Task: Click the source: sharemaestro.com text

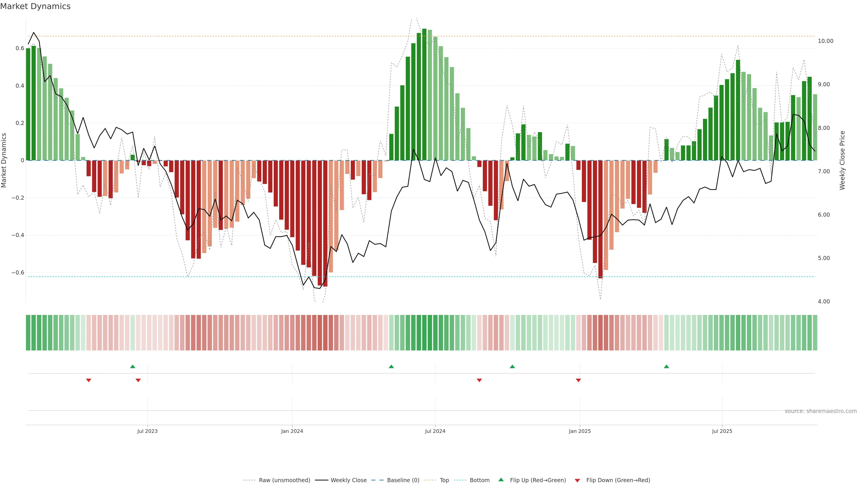Action: 821,411
